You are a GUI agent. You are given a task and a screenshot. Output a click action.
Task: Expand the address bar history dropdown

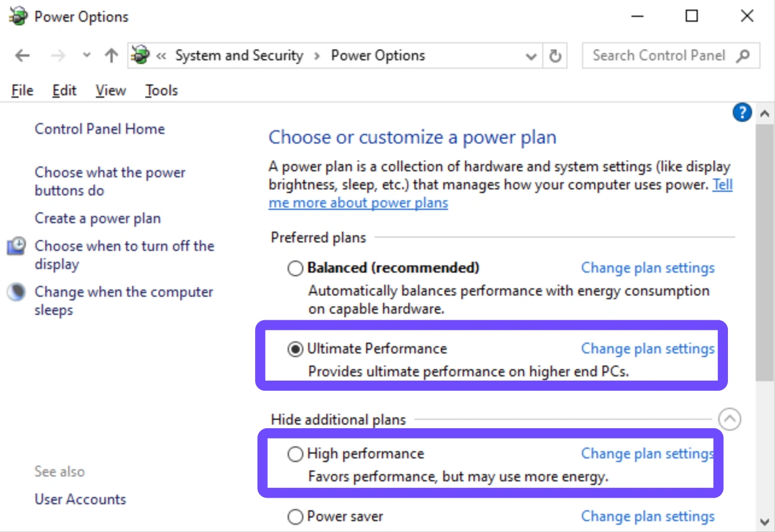[531, 56]
